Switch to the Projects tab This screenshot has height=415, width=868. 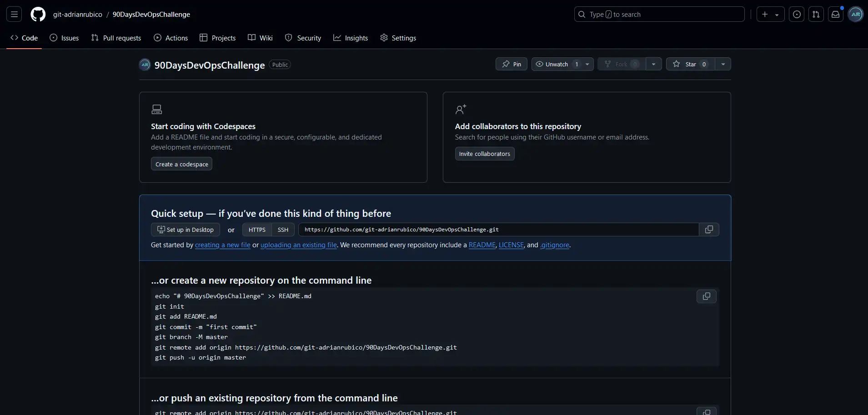click(x=217, y=38)
